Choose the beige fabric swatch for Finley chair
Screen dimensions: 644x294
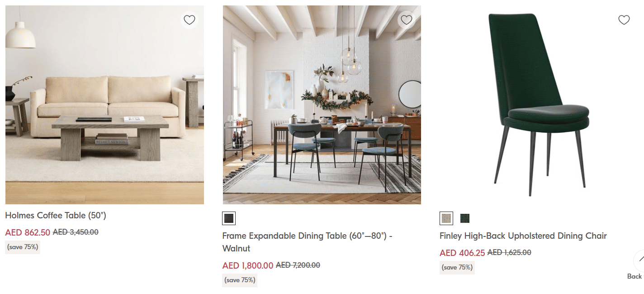point(446,218)
